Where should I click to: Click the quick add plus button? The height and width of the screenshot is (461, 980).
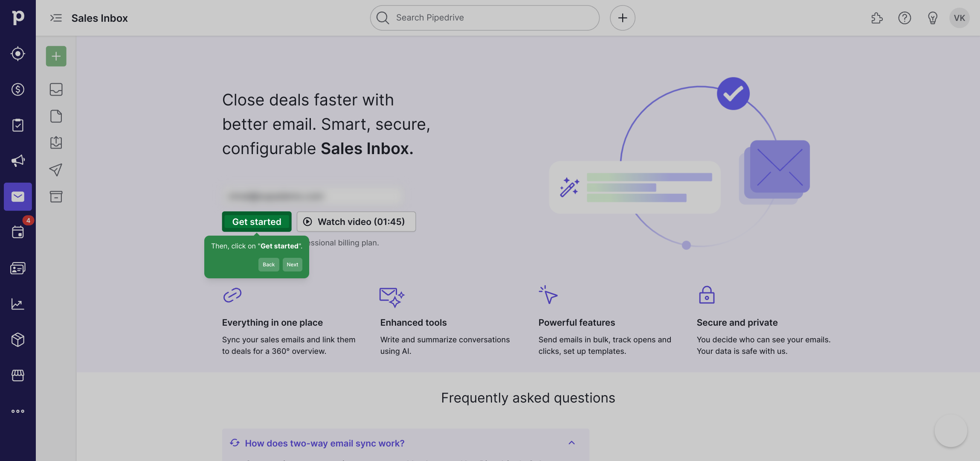(x=623, y=18)
